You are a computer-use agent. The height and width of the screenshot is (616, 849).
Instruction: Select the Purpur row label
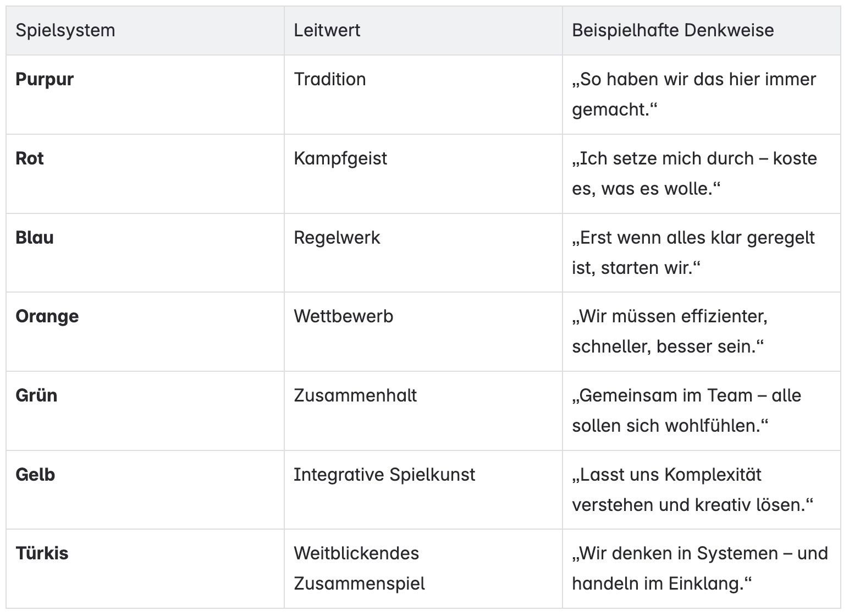45,79
